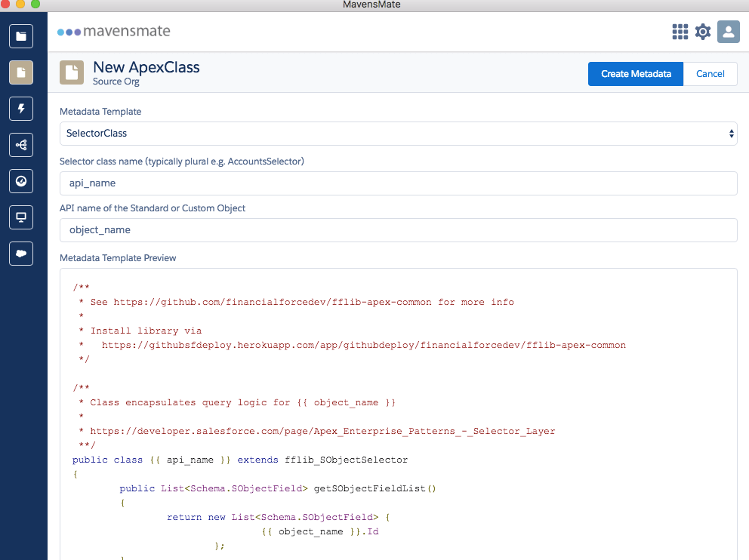Open the lightning bolt Apex execute icon
Image resolution: width=749 pixels, height=560 pixels.
click(21, 109)
